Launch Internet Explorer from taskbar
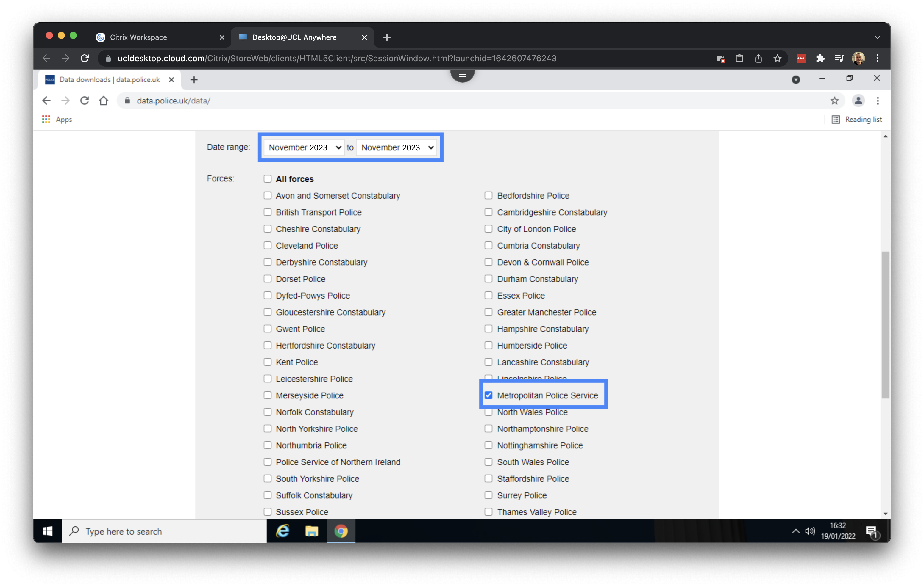 (x=283, y=531)
